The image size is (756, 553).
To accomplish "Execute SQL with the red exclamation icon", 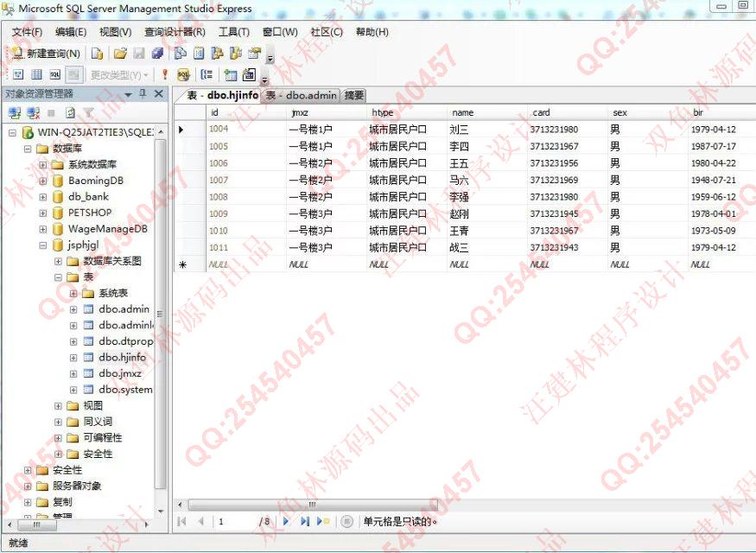I will 165,74.
